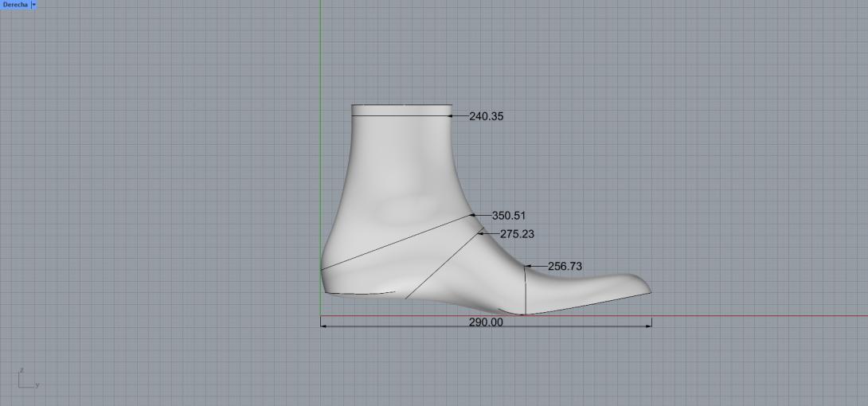The image size is (868, 406).
Task: Select the 290.00 length dimension text
Action: [486, 322]
